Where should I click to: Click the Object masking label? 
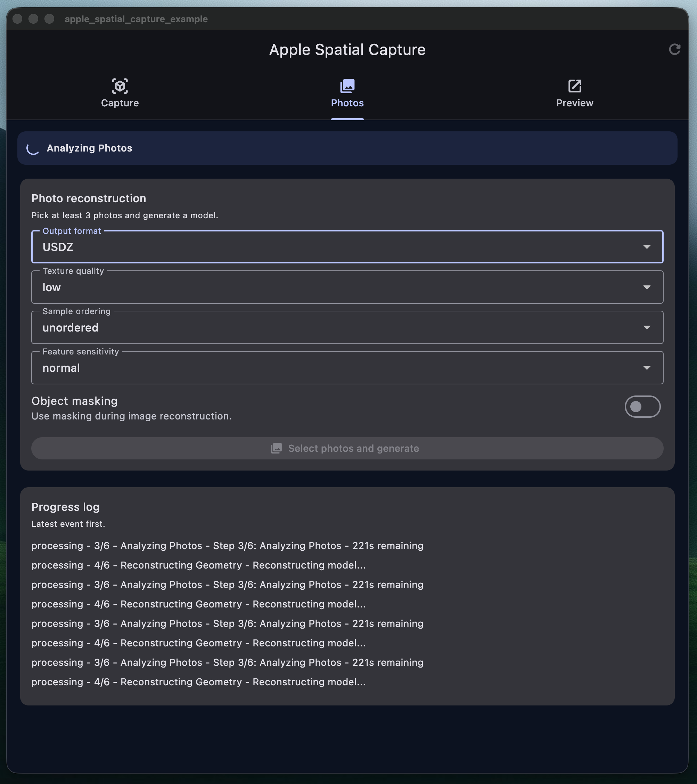74,401
